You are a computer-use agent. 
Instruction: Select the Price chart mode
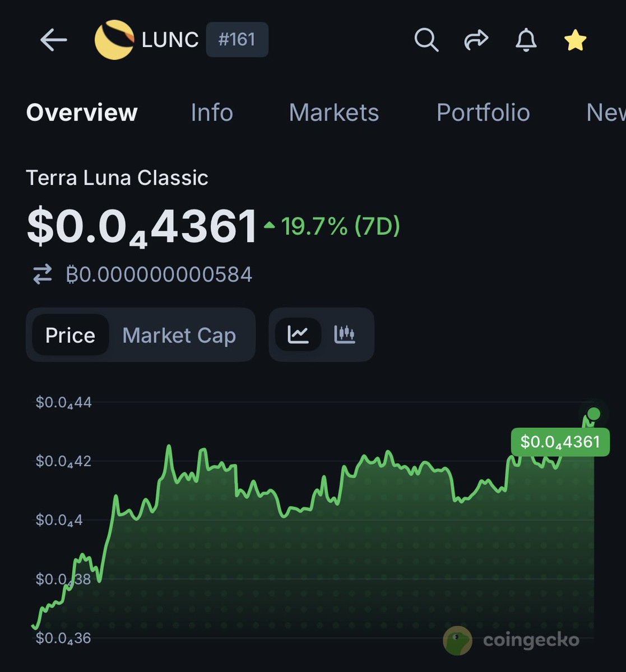[x=70, y=335]
